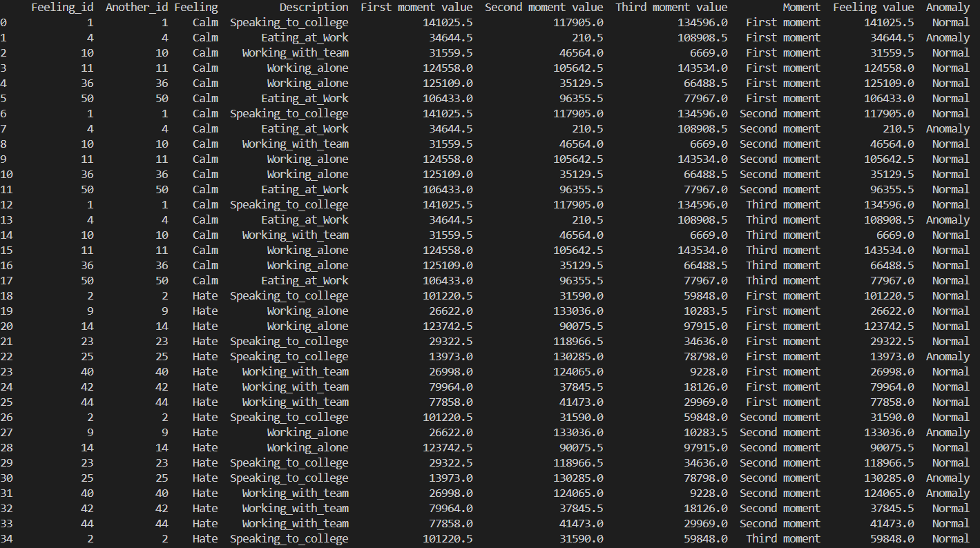
Task: Click the Feeling value column header
Action: [873, 8]
